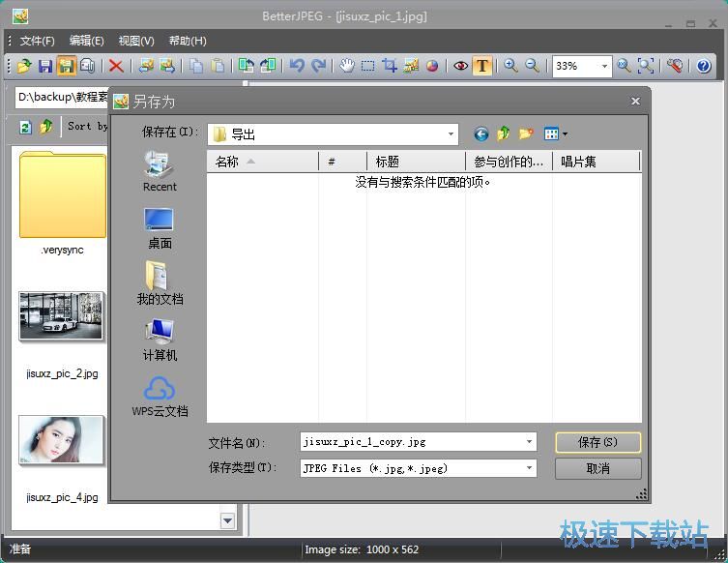Expand the 文件名 dropdown arrow
728x563 pixels.
pyautogui.click(x=529, y=442)
